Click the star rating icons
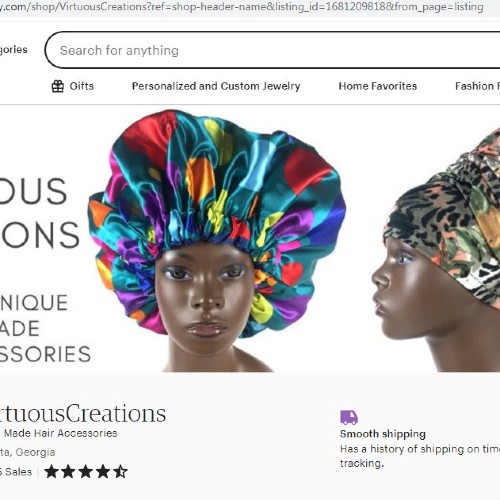This screenshot has width=500, height=500. [86, 472]
